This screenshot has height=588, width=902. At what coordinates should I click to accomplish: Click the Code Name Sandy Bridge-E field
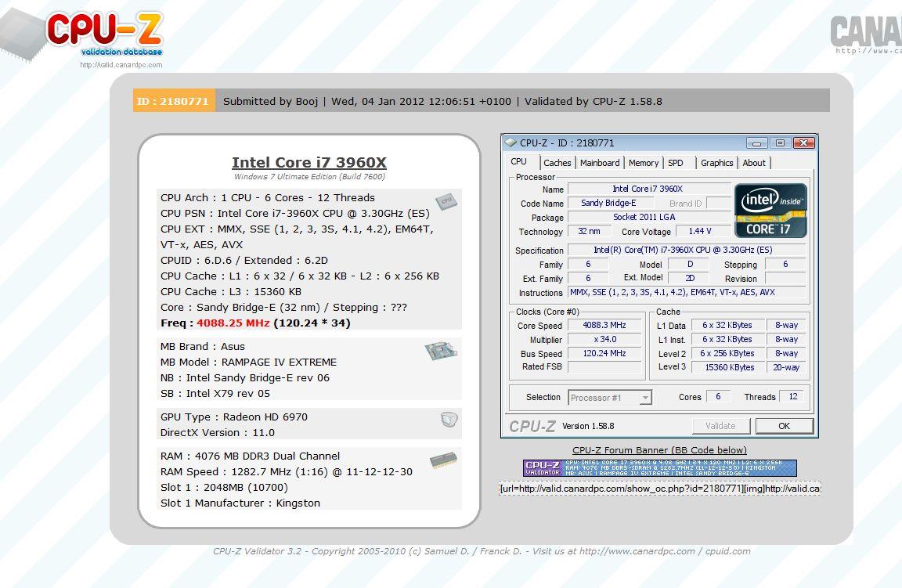(x=609, y=203)
